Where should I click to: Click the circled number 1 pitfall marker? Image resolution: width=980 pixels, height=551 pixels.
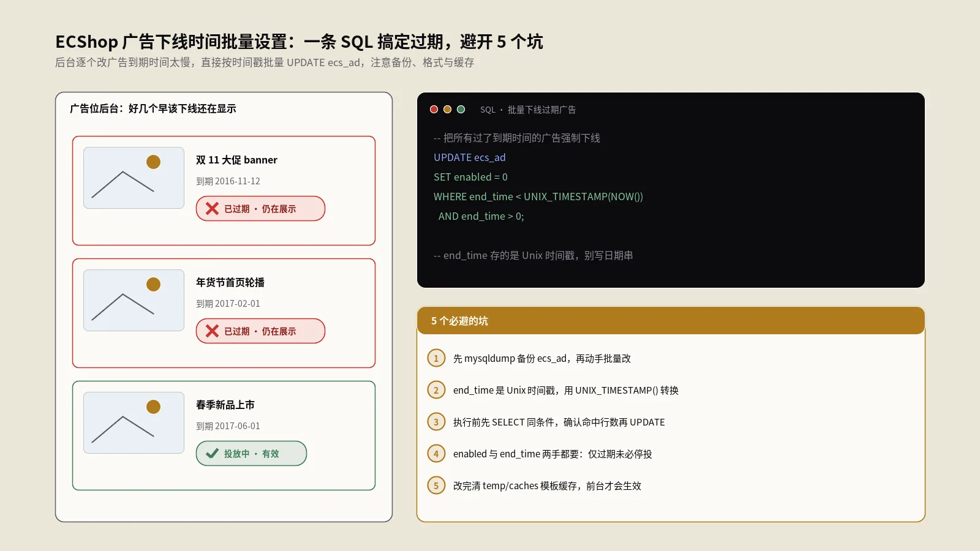pos(436,358)
